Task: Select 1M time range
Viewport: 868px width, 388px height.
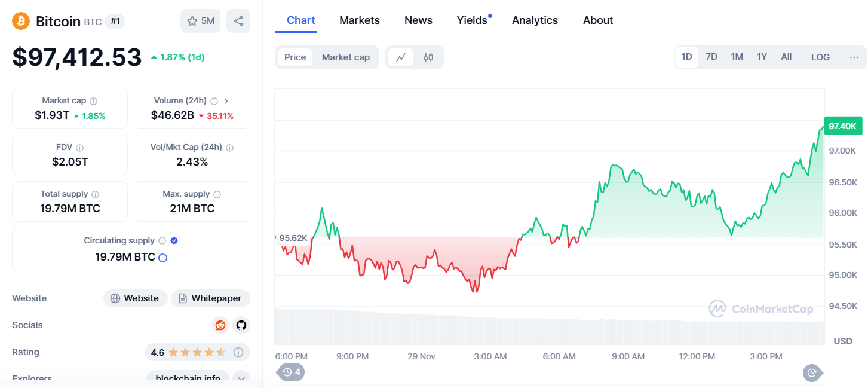Action: [737, 57]
